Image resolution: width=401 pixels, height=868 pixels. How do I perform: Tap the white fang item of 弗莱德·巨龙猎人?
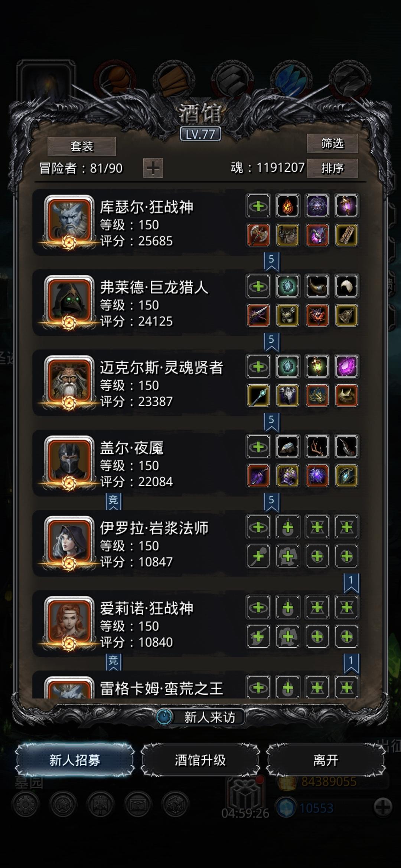(346, 286)
